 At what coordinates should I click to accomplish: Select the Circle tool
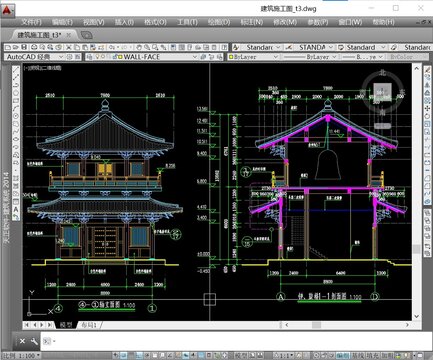click(16, 116)
